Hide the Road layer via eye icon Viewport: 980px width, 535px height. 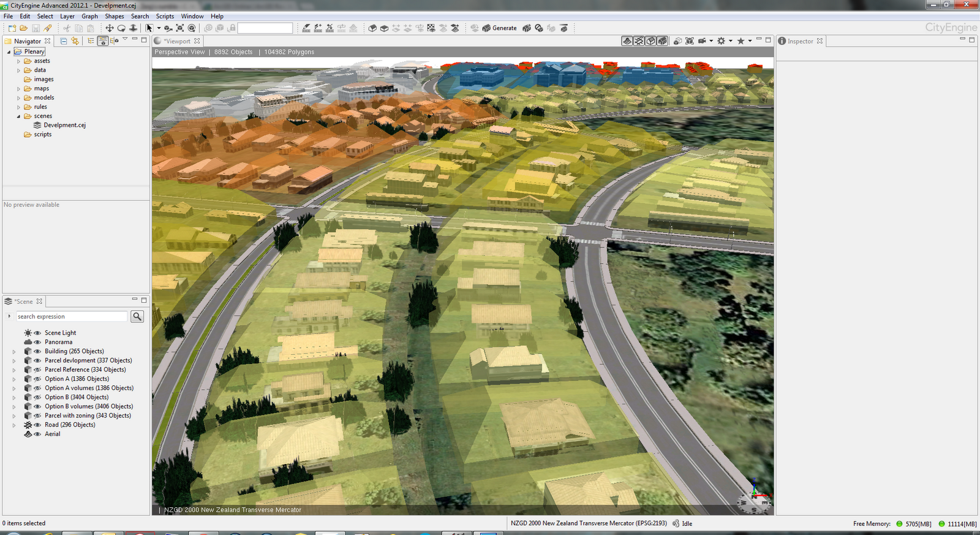coord(37,425)
